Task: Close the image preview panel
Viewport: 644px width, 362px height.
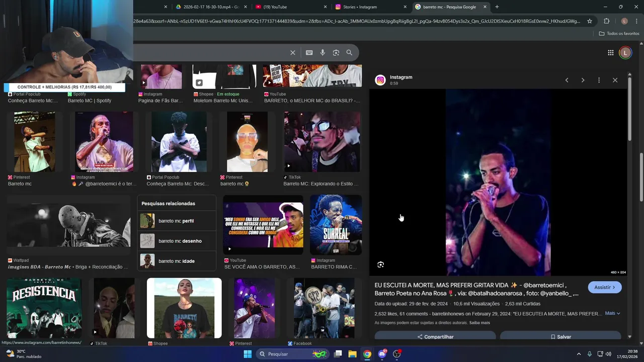Action: point(615,80)
